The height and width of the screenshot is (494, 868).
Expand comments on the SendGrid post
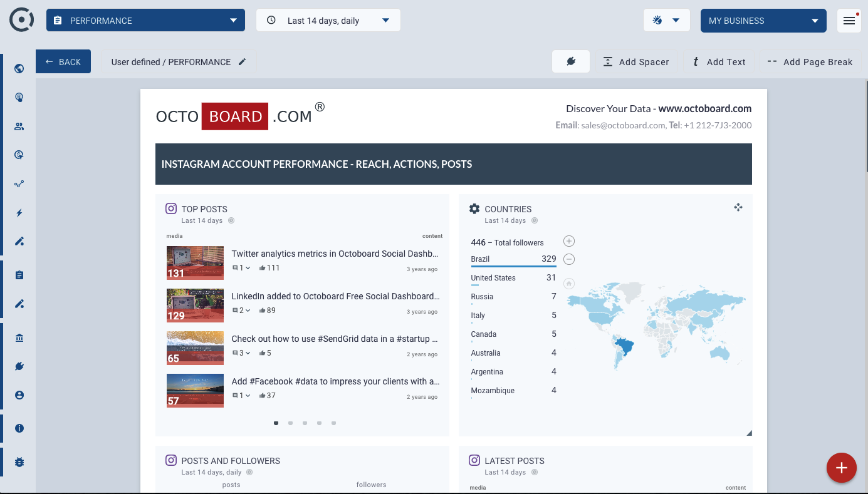(x=241, y=353)
